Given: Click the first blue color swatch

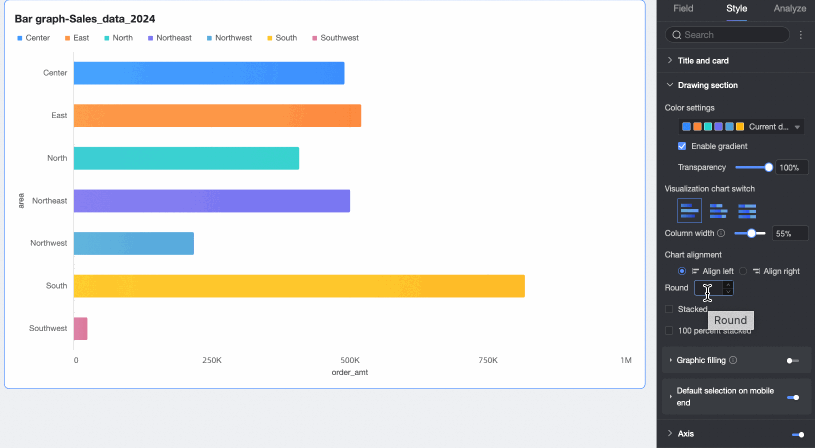Looking at the screenshot, I should click(686, 126).
